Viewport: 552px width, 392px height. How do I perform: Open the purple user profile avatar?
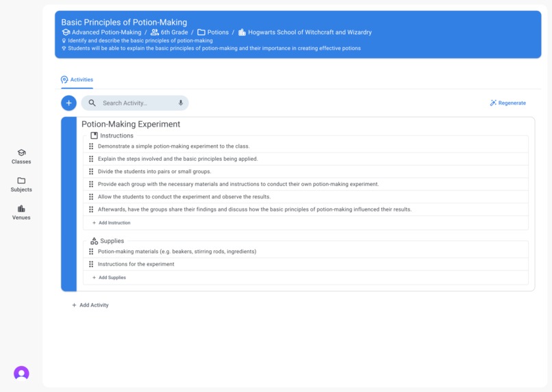[21, 373]
